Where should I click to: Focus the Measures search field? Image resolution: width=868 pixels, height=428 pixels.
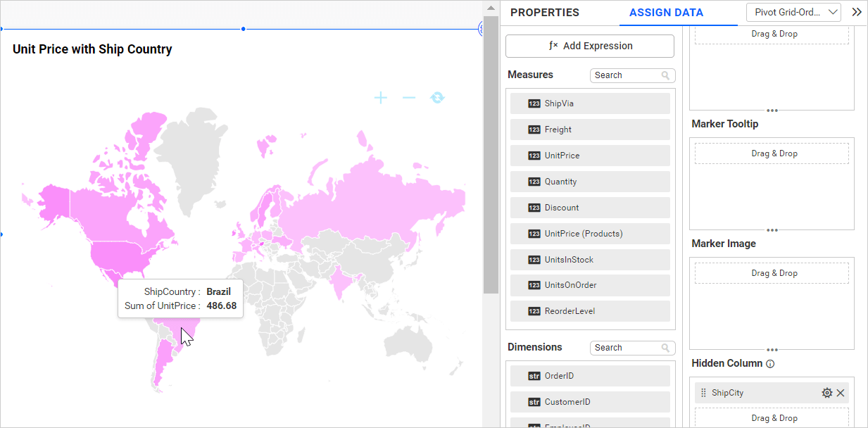[x=627, y=75]
